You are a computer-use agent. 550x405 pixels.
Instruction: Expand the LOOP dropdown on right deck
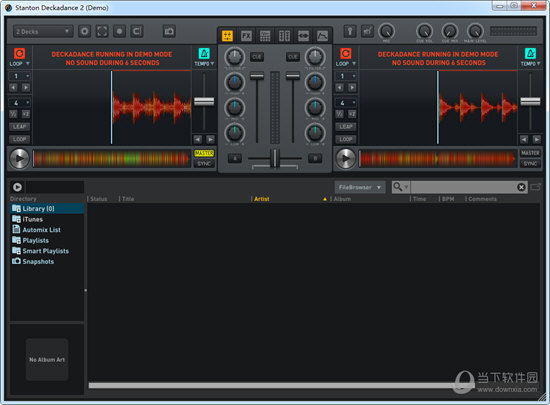pyautogui.click(x=346, y=64)
